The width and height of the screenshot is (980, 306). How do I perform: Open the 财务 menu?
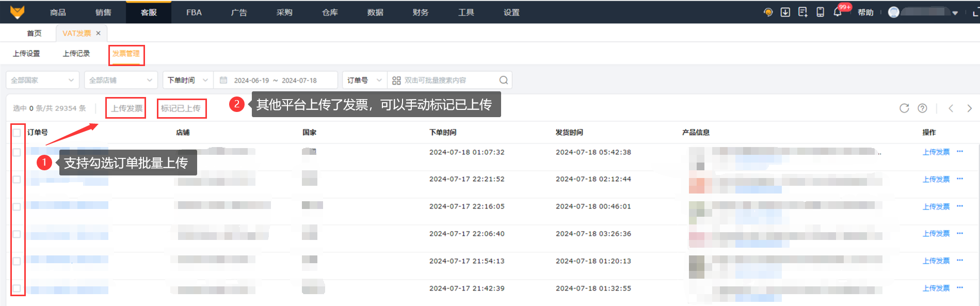(421, 12)
